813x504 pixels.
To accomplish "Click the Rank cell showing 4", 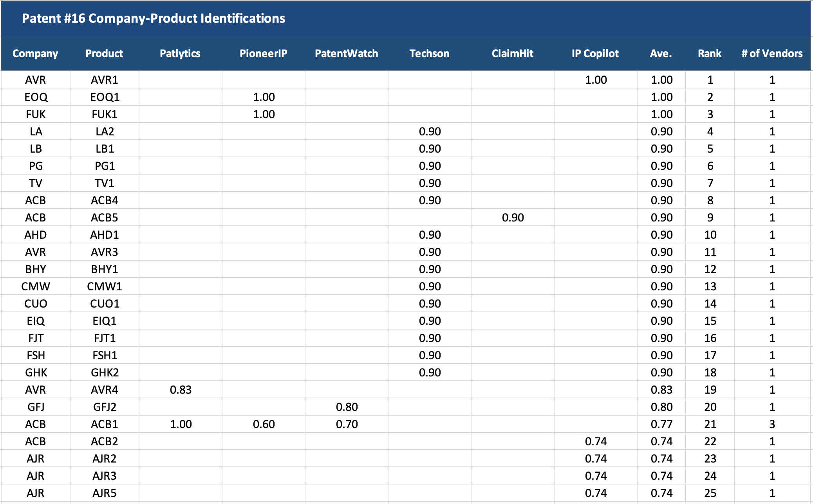I will [710, 131].
